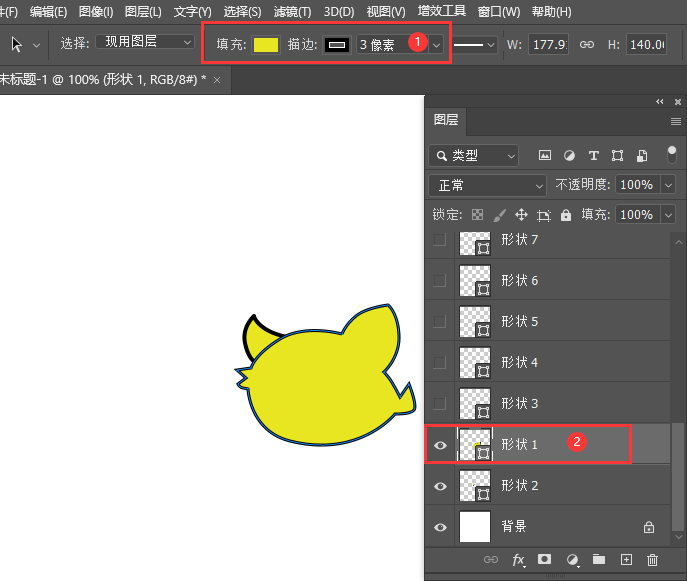The width and height of the screenshot is (687, 581).
Task: Expand the blend mode 正常 dropdown
Action: 487,185
